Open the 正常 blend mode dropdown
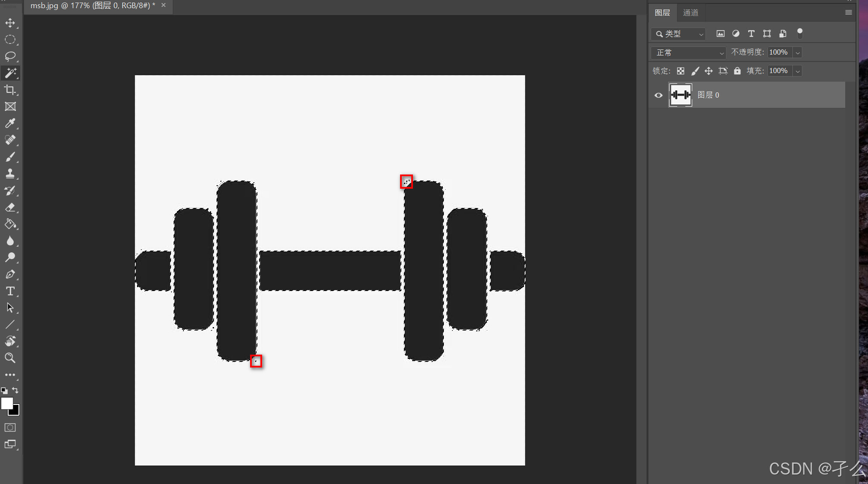 coord(688,52)
